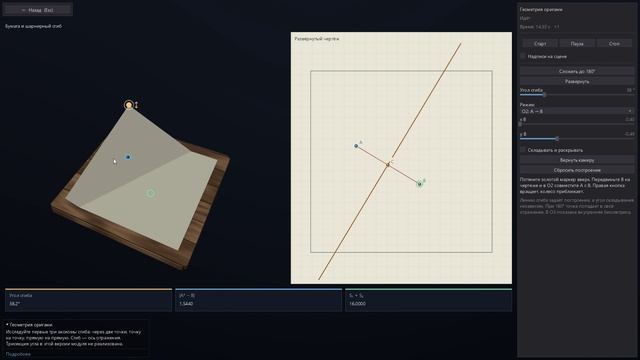This screenshot has height=360, width=640.
Task: Click the y B slider handle
Action: [x=557, y=139]
